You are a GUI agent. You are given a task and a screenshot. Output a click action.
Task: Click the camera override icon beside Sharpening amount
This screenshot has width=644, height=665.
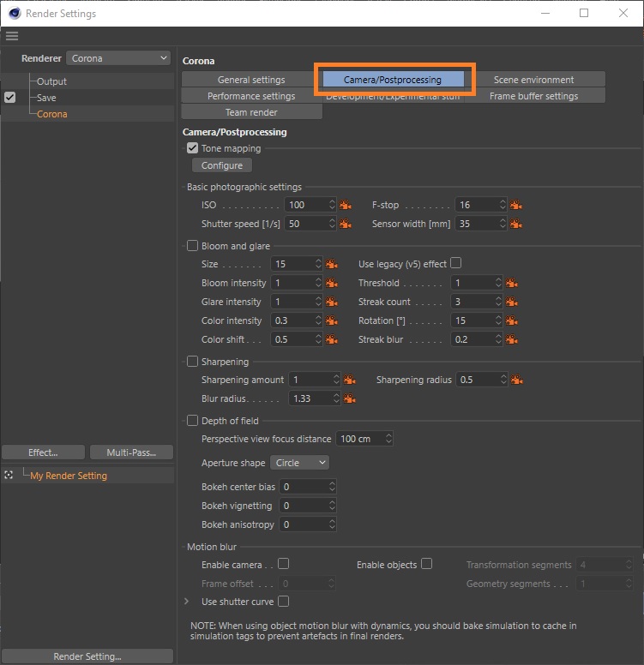[349, 380]
